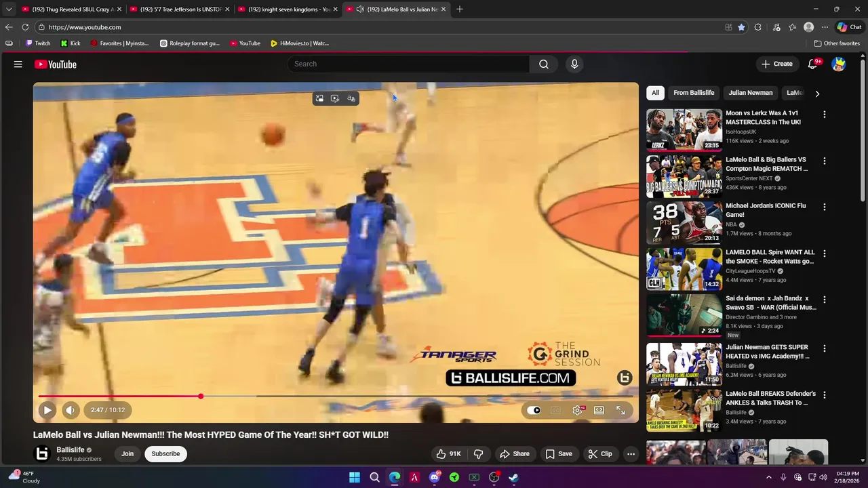Click the red progress scrubber handle

[201, 396]
